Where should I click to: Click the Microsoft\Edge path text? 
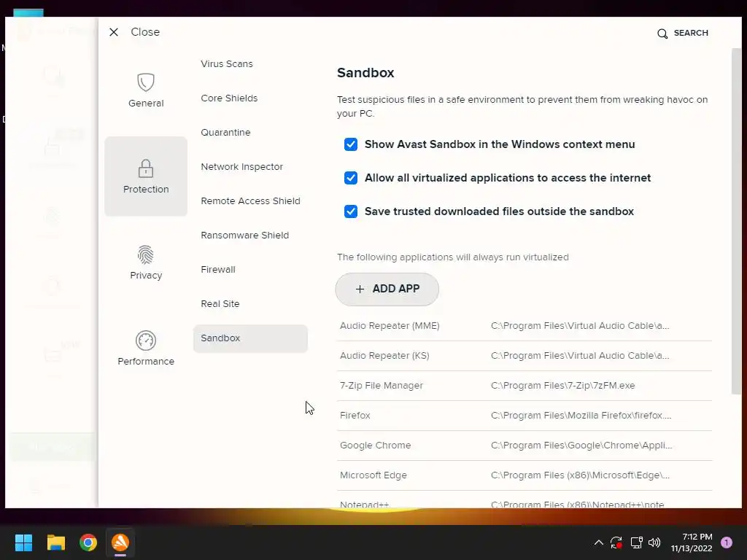coord(580,475)
